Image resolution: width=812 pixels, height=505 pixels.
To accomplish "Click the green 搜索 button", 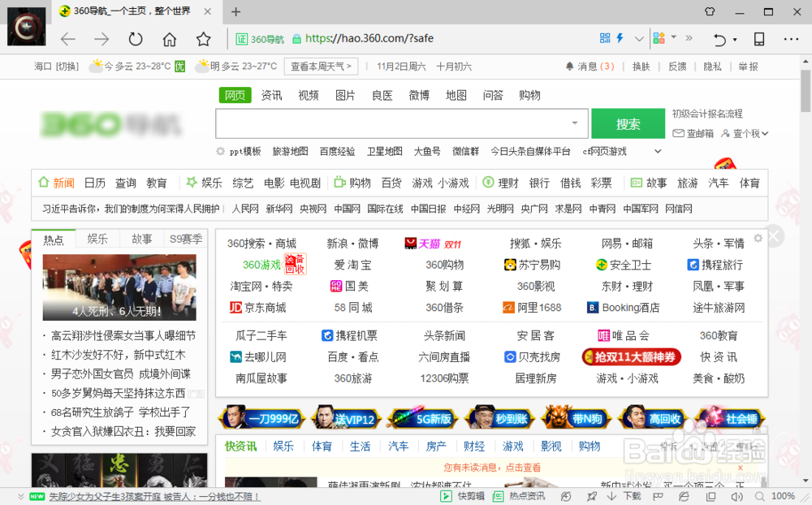I will [x=628, y=123].
